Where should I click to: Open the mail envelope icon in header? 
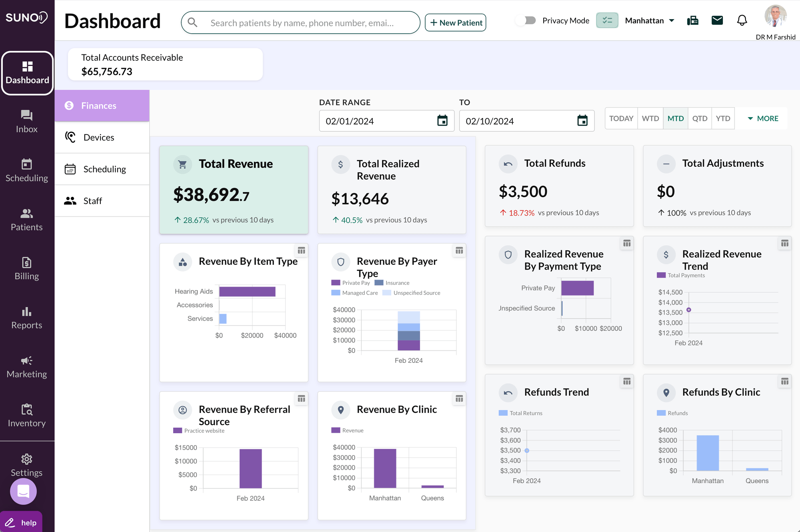717,20
